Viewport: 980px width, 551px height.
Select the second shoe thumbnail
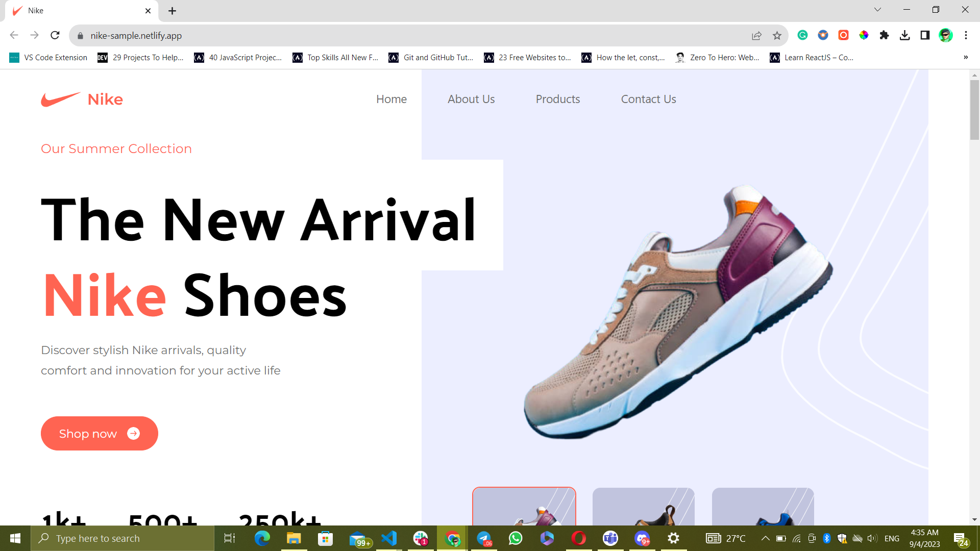coord(643,507)
